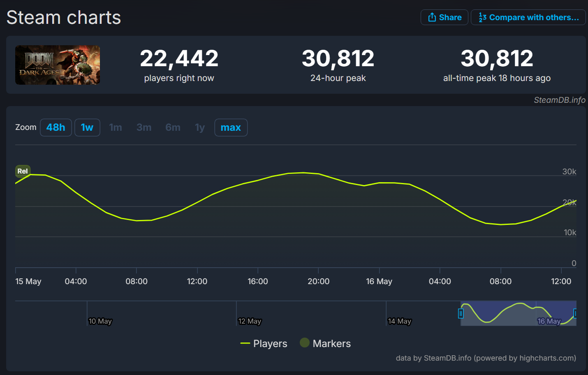The width and height of the screenshot is (588, 375).
Task: Click the green Markers legend circle
Action: tap(305, 343)
